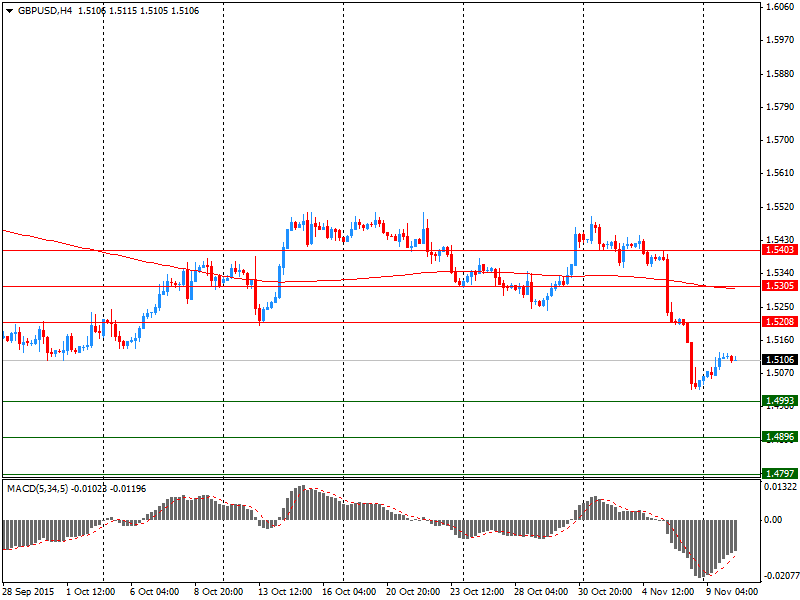800x600 pixels.
Task: Select the MACD scale zero level 0.00
Action: [x=773, y=520]
